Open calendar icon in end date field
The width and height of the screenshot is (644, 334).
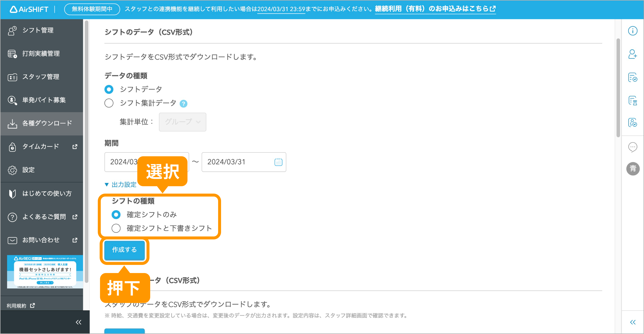[x=278, y=162]
